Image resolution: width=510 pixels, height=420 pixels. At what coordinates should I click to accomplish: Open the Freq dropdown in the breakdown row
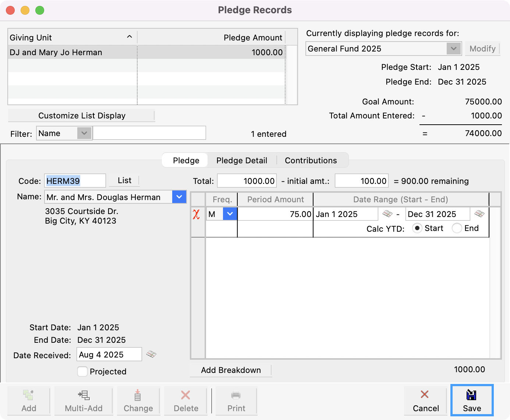[230, 214]
